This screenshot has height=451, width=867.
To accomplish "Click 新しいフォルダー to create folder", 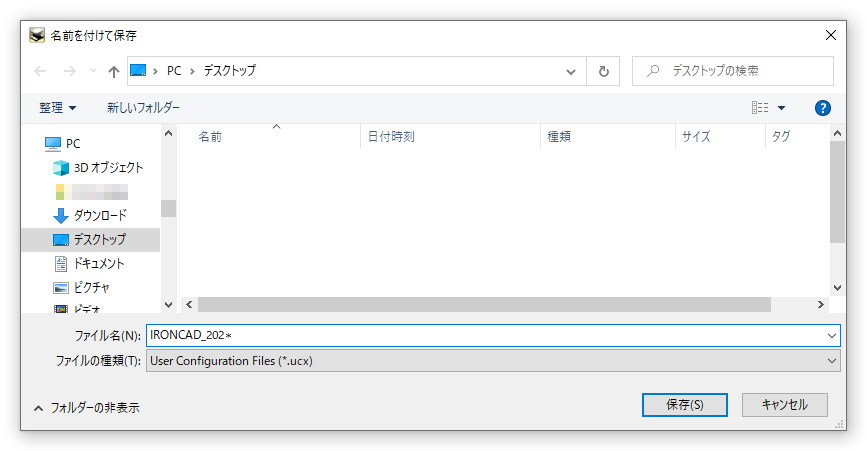I will [x=144, y=108].
